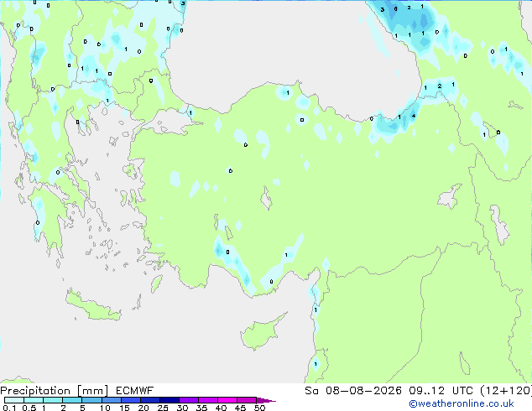532x411 pixels.
Task: Click the '0.5' legend scale label
Action: coord(29,408)
